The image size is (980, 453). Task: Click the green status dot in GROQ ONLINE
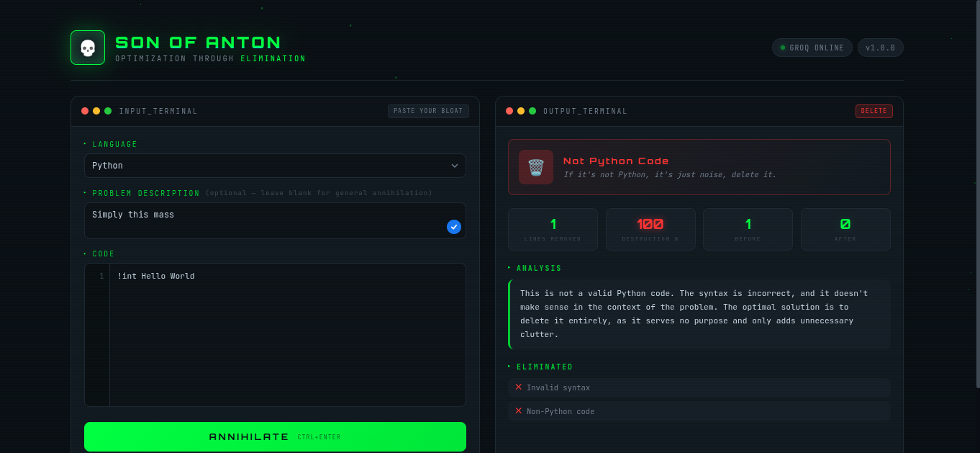[783, 48]
